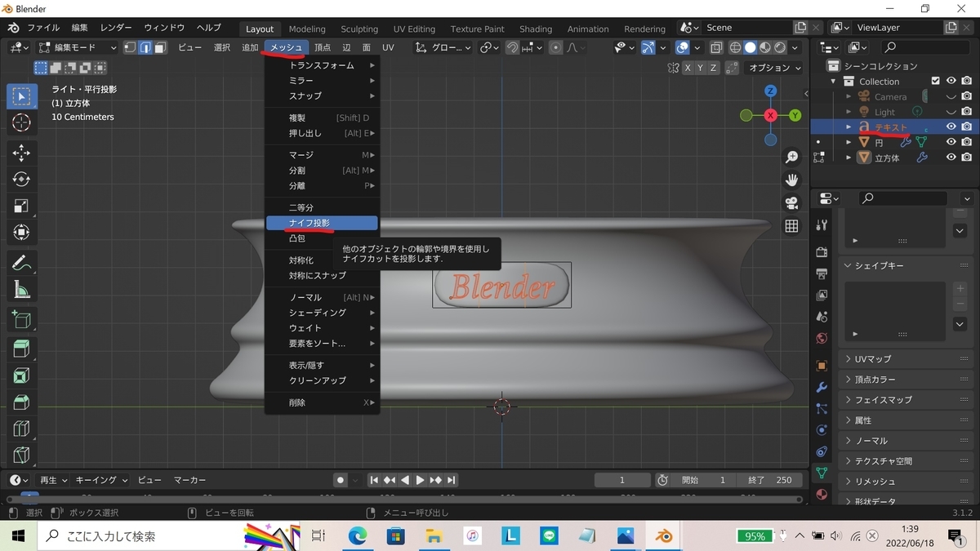Open the Material properties tab
Screen dimensions: 980x551
click(x=822, y=494)
